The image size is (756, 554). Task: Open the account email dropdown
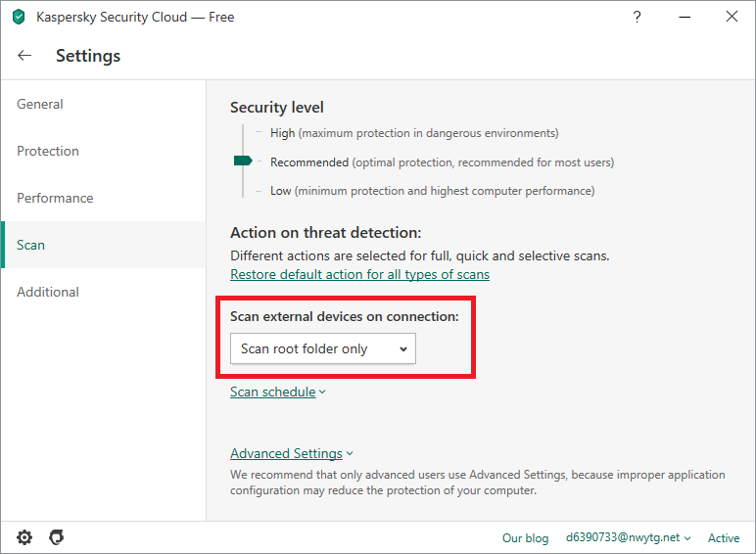pos(629,537)
